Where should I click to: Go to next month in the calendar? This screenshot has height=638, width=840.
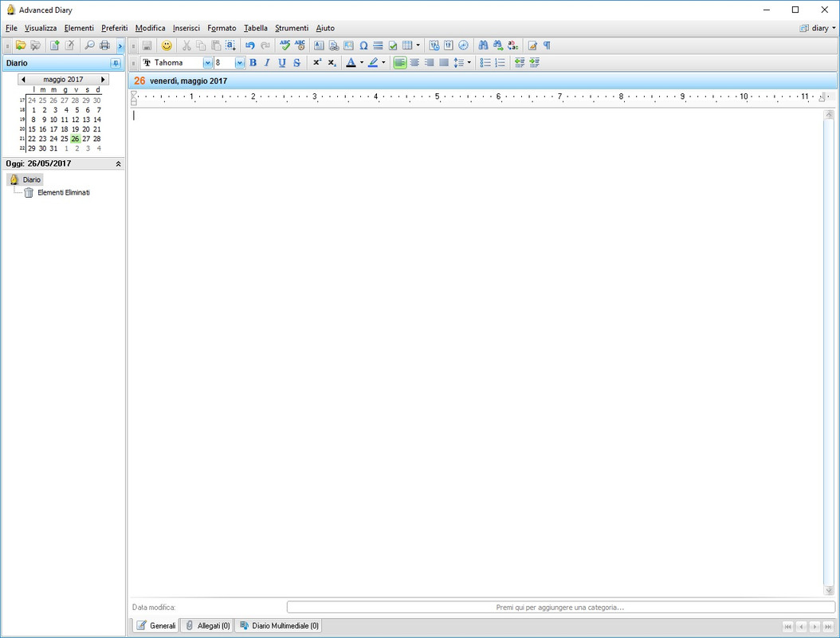point(103,79)
